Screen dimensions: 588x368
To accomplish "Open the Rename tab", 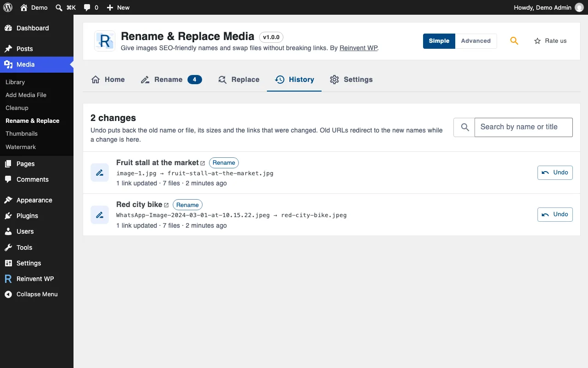I will coord(171,80).
